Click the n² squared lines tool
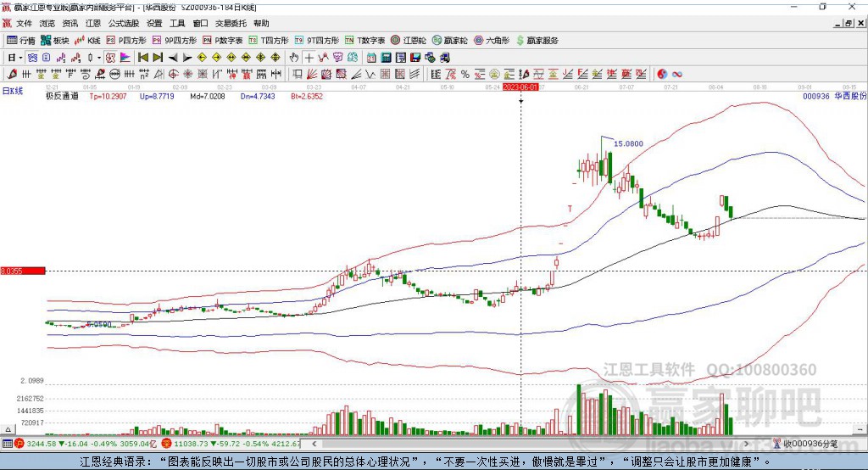Image resolution: width=868 pixels, height=470 pixels. 144,75
